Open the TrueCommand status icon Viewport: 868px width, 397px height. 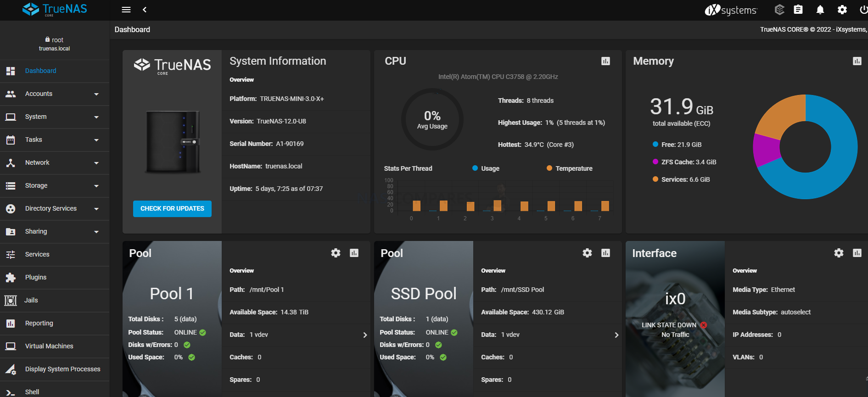click(x=779, y=10)
